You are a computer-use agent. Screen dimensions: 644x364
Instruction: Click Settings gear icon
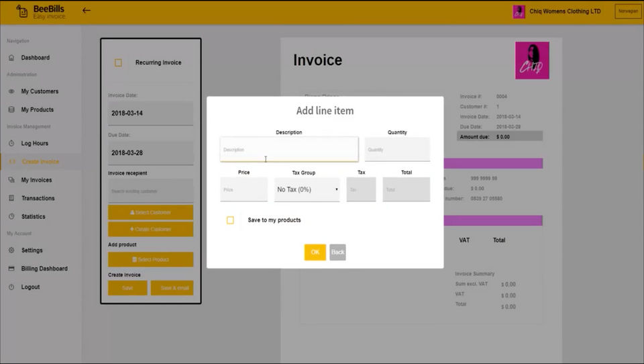[11, 250]
